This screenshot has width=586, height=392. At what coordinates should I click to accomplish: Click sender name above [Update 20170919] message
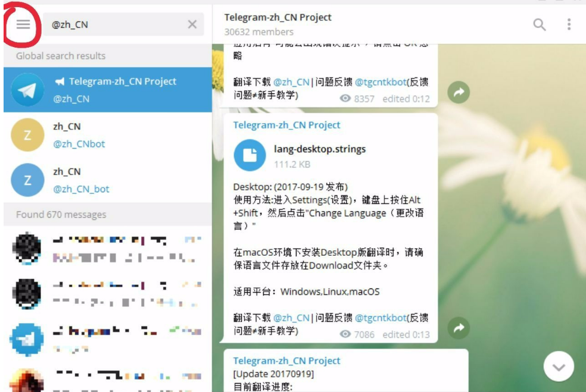(286, 360)
